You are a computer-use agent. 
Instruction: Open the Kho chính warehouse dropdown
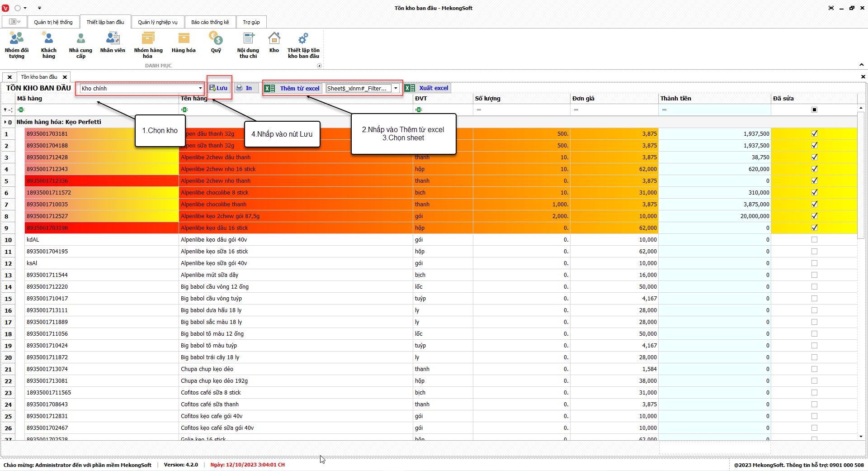click(x=200, y=88)
